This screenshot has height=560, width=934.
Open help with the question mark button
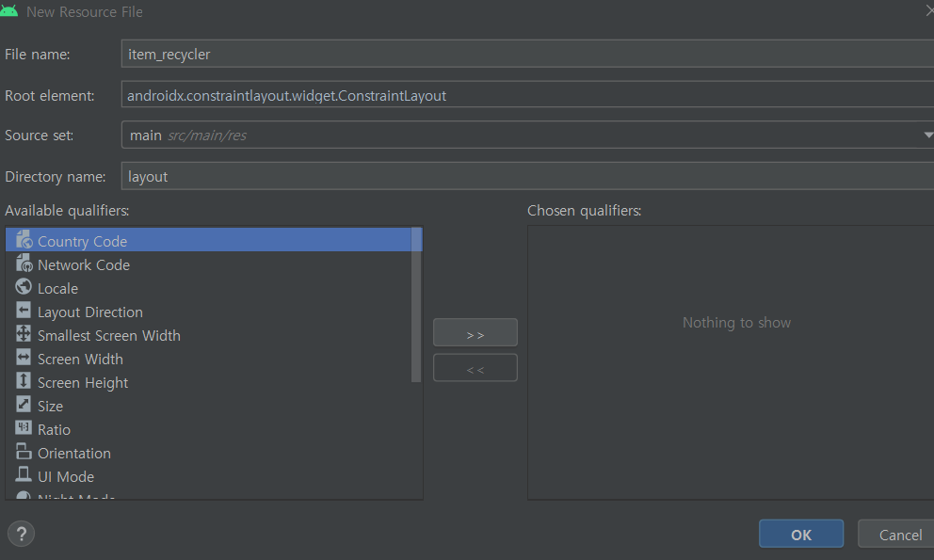coord(22,534)
